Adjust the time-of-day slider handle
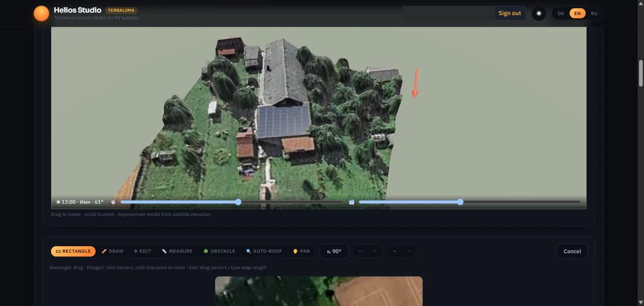 [x=238, y=202]
